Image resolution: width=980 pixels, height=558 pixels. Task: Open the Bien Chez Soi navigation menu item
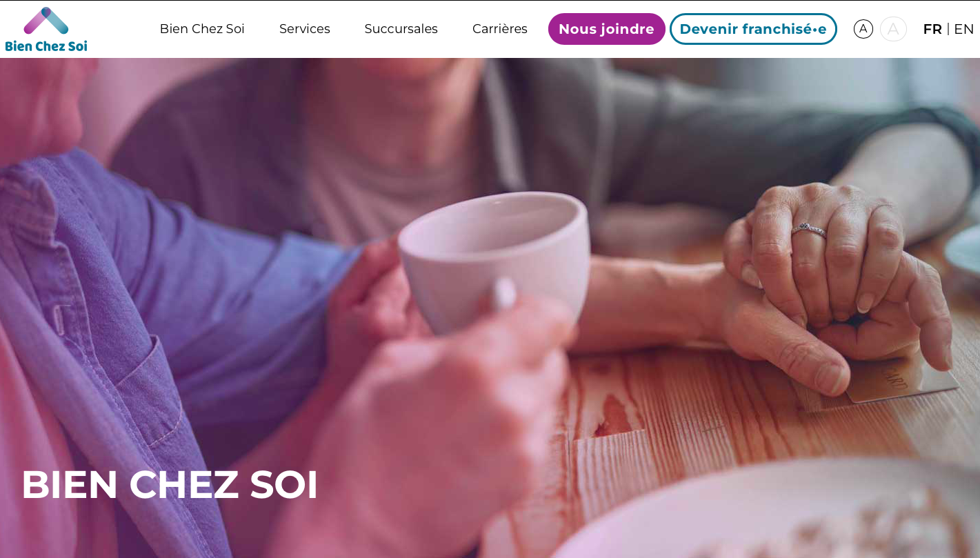click(x=202, y=29)
